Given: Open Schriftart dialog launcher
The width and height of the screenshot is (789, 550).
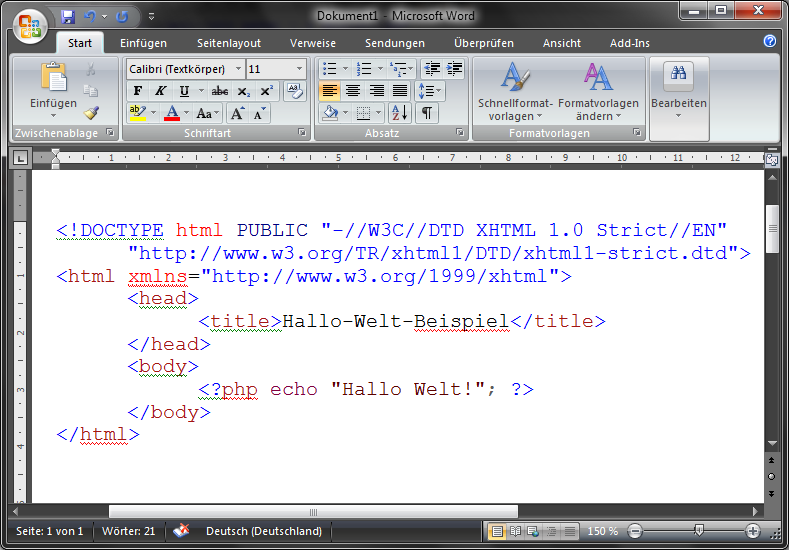Looking at the screenshot, I should [302, 132].
